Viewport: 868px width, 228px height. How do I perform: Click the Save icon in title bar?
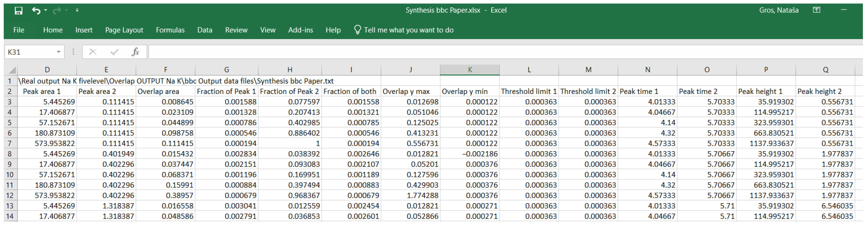click(x=19, y=11)
